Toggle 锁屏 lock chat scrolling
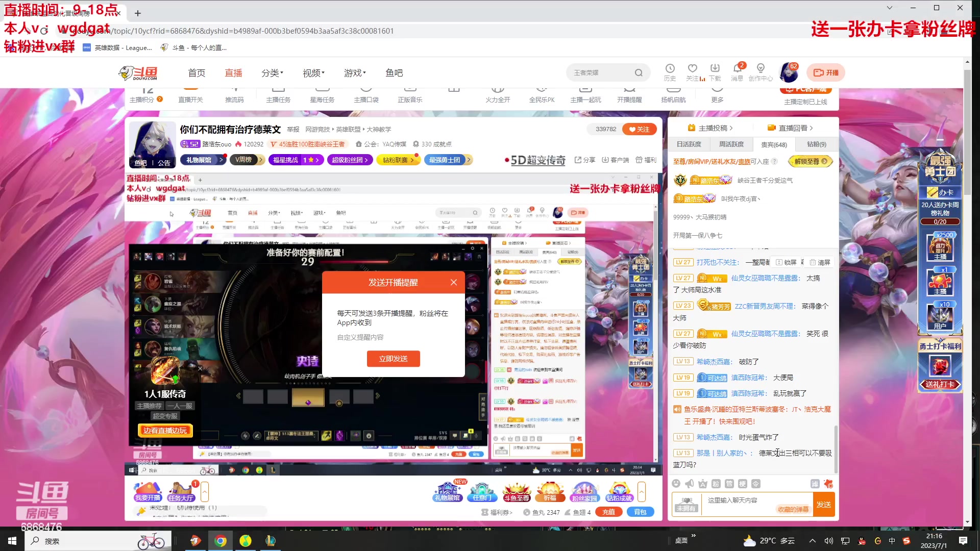The width and height of the screenshot is (980, 551). click(x=787, y=262)
